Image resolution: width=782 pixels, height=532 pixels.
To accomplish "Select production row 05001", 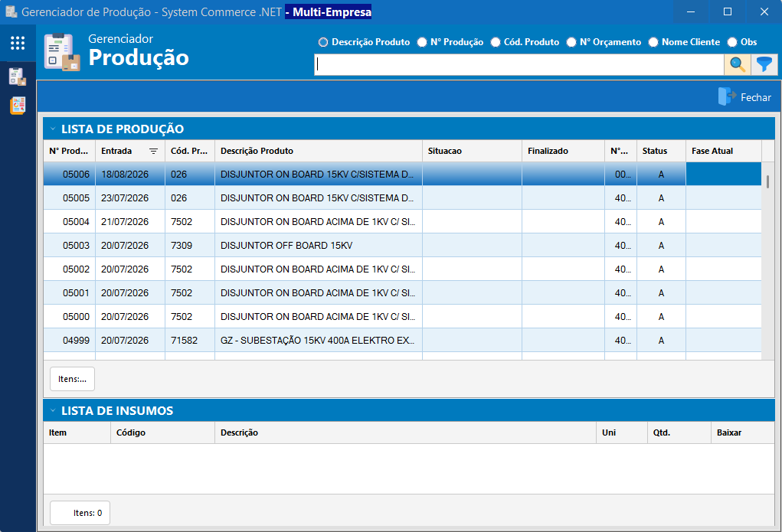I will click(x=402, y=292).
